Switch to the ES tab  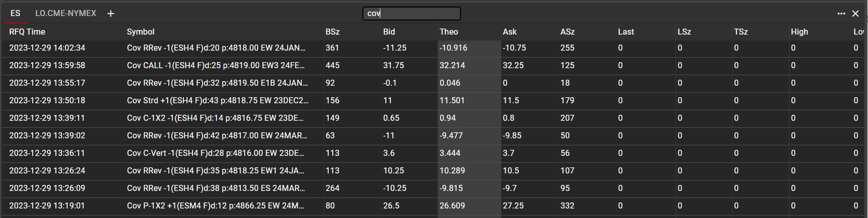coord(16,14)
